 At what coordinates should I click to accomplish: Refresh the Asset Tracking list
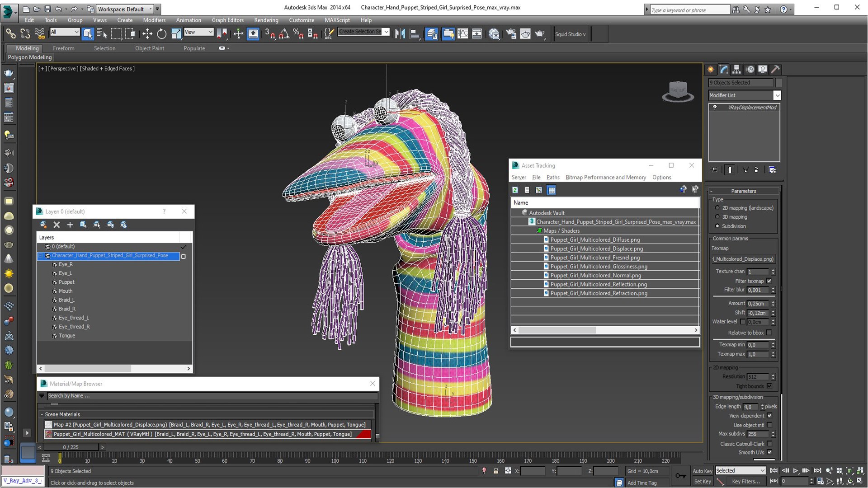click(515, 190)
